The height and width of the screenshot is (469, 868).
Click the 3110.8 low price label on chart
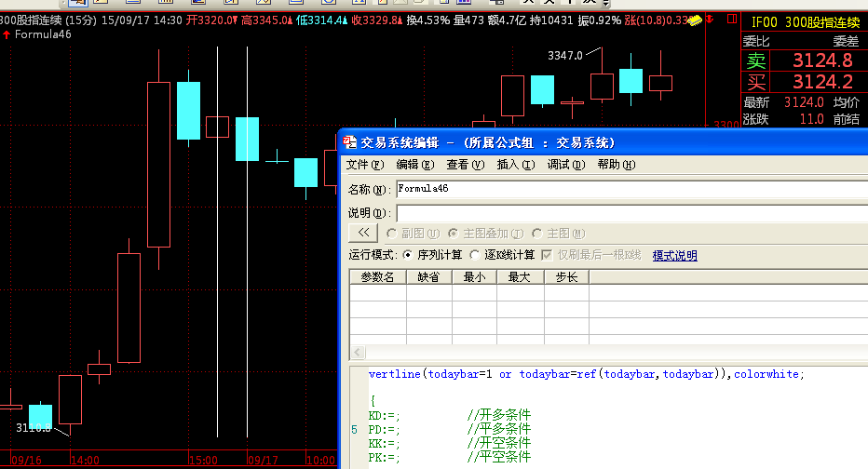[x=34, y=427]
